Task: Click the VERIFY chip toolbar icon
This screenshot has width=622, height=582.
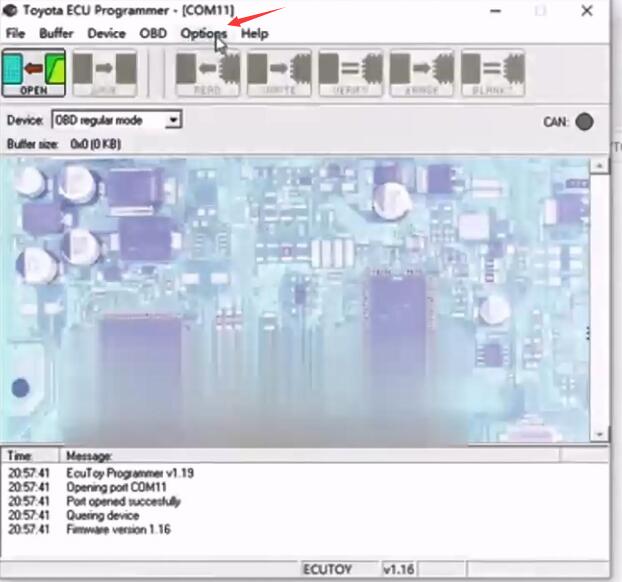Action: tap(351, 73)
